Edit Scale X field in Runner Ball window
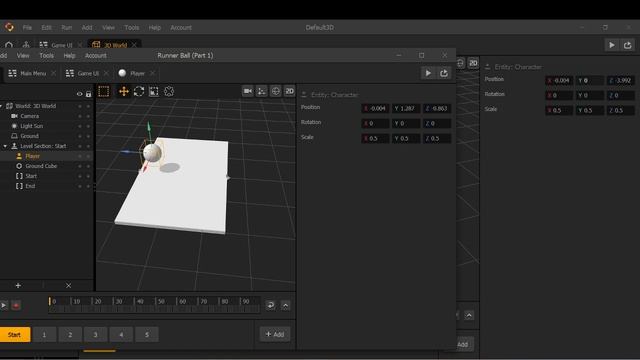Viewport: 640px width, 360px height. point(375,138)
